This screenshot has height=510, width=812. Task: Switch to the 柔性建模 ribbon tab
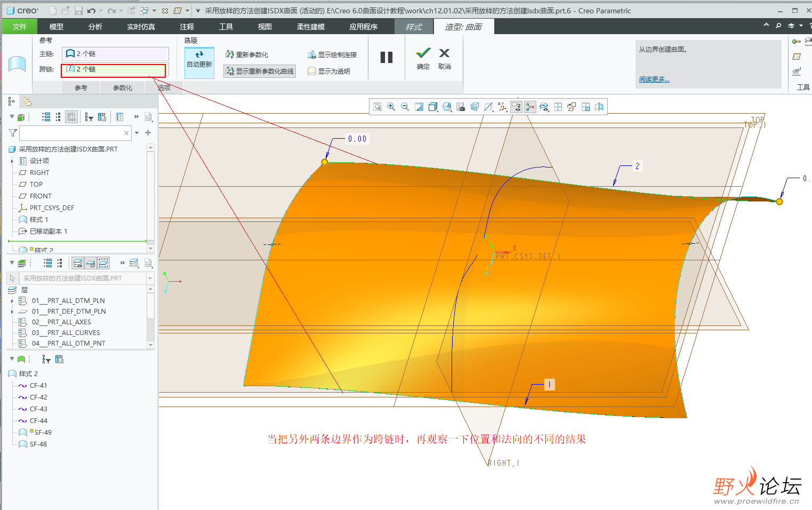(x=311, y=27)
